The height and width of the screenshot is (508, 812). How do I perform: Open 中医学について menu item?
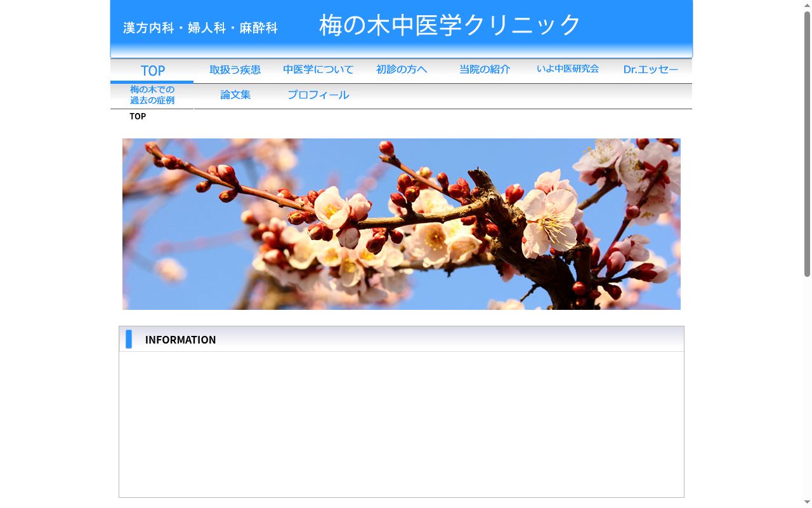(318, 70)
